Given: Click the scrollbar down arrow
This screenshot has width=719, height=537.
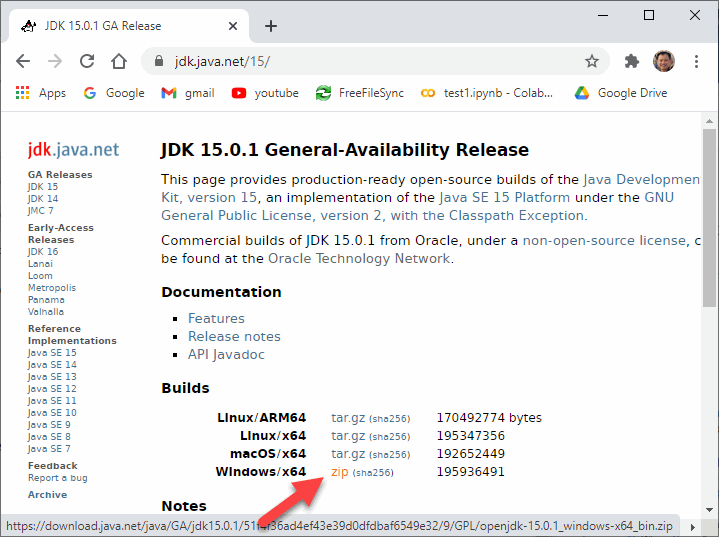Looking at the screenshot, I should 709,509.
